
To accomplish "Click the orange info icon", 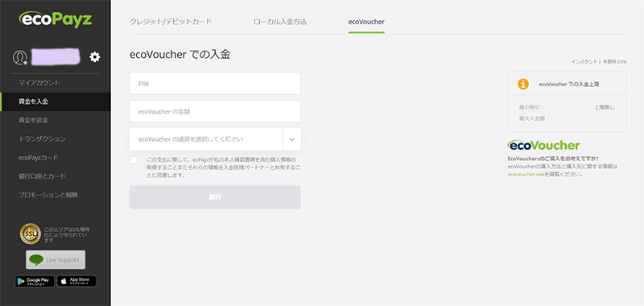I will pyautogui.click(x=522, y=84).
